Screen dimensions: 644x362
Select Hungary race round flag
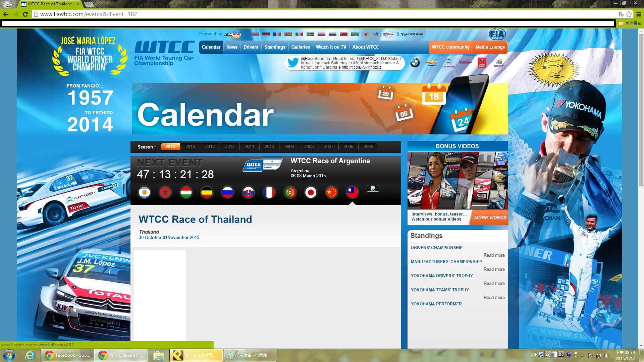pos(186,192)
